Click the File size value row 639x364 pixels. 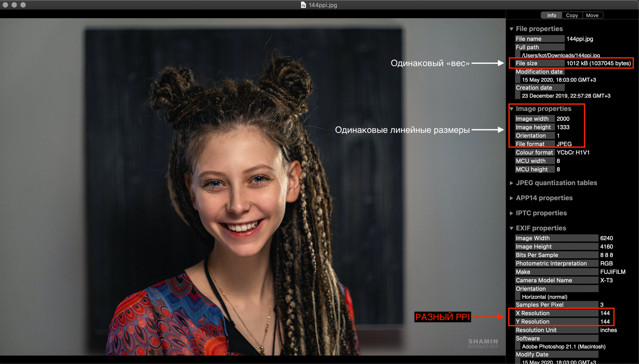coord(599,63)
